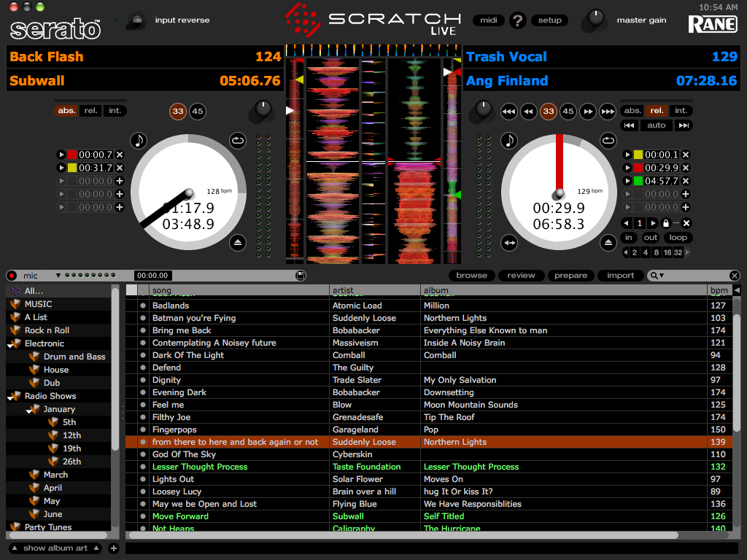
Task: Select abs. mode on right deck
Action: (x=632, y=111)
